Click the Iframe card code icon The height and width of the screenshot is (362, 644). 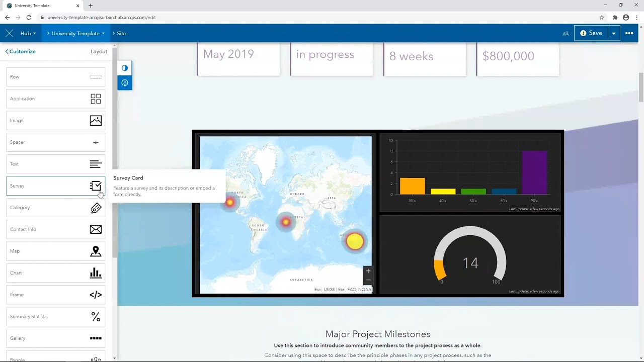coord(96,295)
